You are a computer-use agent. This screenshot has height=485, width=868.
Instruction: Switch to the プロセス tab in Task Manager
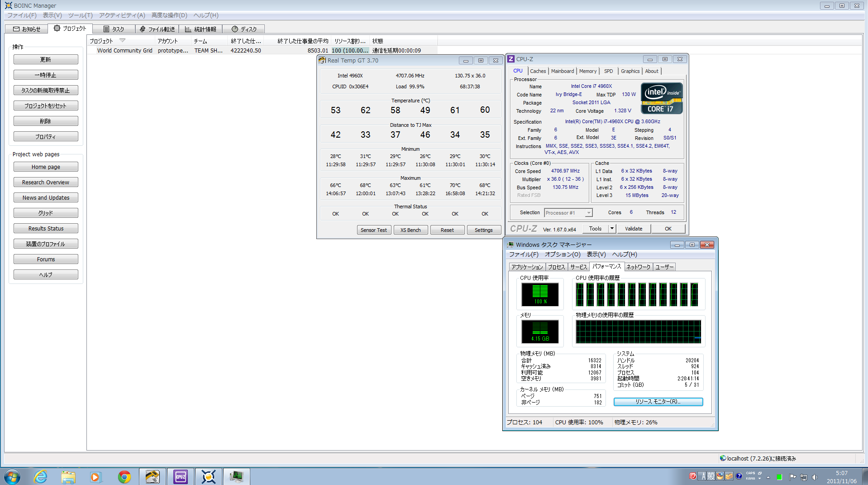click(x=556, y=267)
